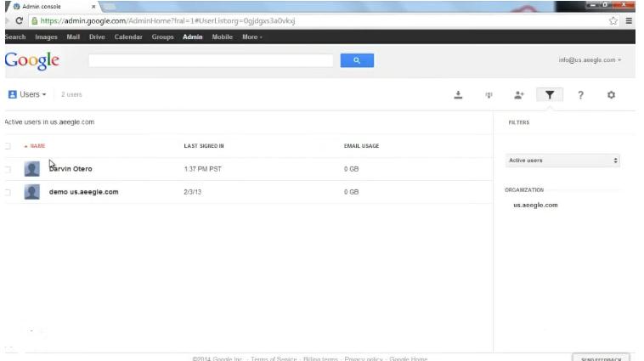644x361 pixels.
Task: Click the Google search input field
Action: tap(211, 60)
